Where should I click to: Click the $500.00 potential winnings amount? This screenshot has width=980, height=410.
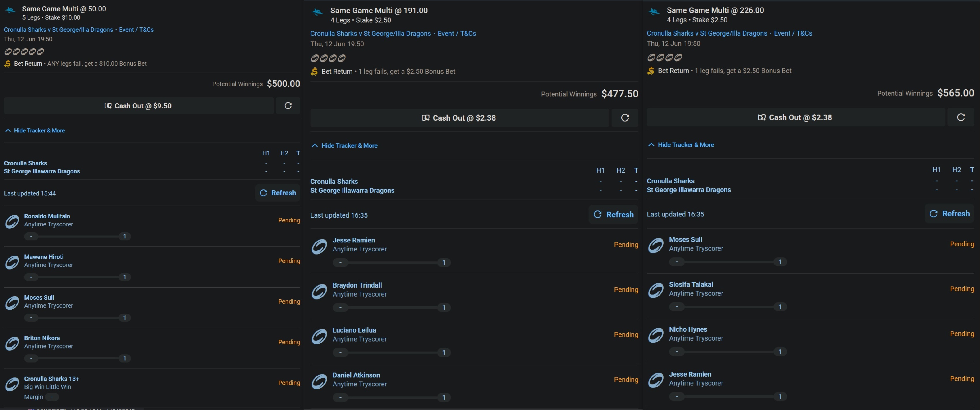point(283,84)
